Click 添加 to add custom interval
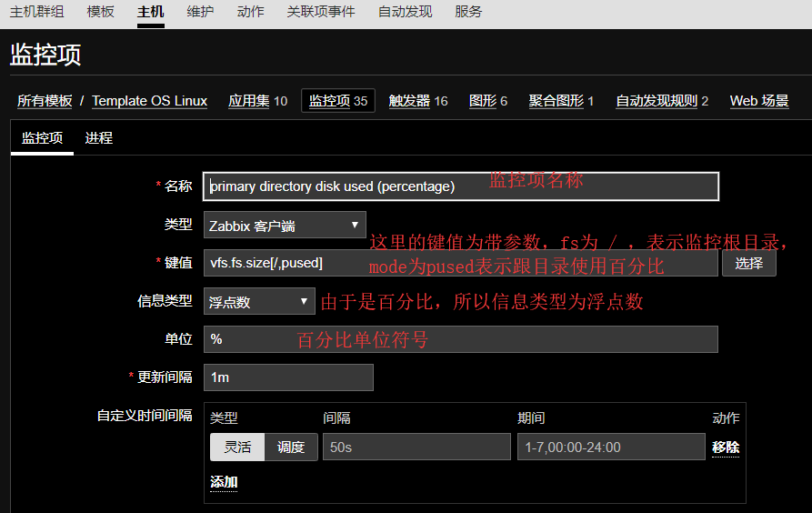Image resolution: width=812 pixels, height=513 pixels. click(x=224, y=482)
